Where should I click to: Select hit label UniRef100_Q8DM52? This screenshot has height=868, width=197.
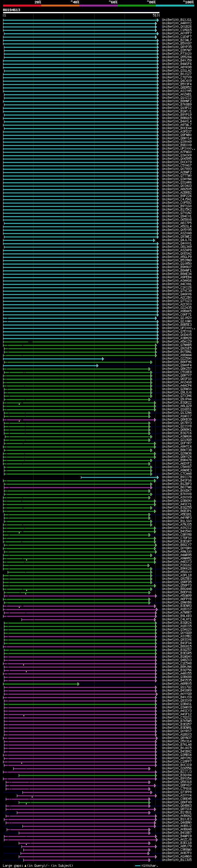pos(177,88)
